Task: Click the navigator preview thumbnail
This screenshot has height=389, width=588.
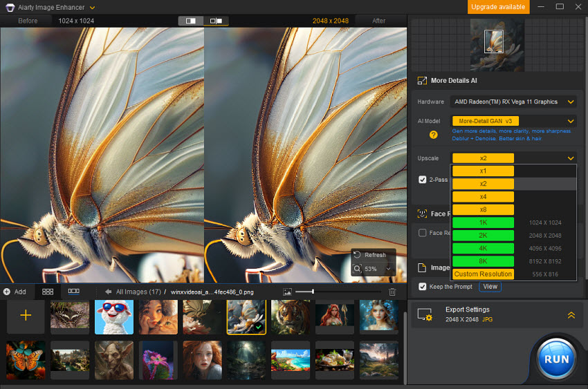Action: (x=497, y=45)
